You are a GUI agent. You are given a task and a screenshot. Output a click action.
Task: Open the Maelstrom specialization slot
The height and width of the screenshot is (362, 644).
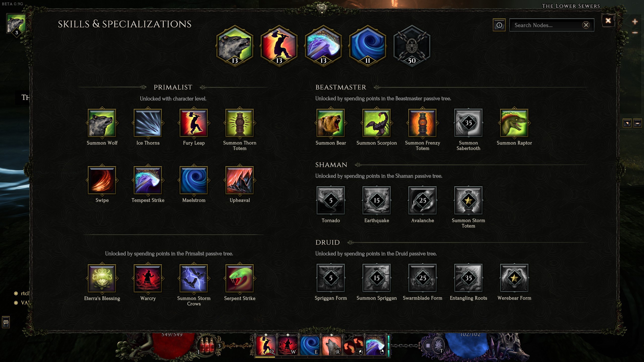368,46
